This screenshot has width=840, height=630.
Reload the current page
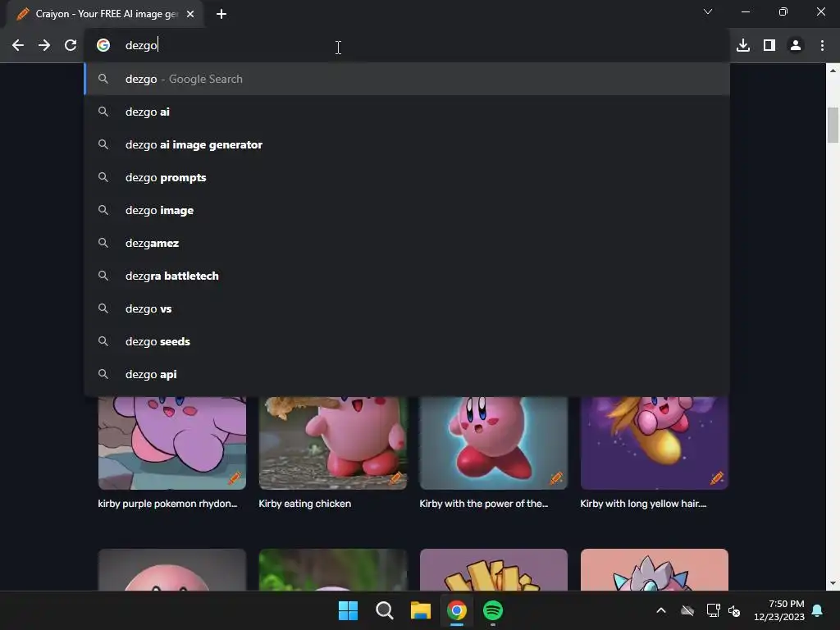tap(71, 46)
